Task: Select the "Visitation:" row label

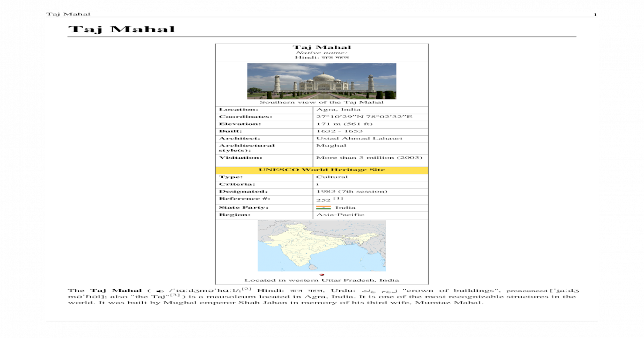Action: pos(240,158)
